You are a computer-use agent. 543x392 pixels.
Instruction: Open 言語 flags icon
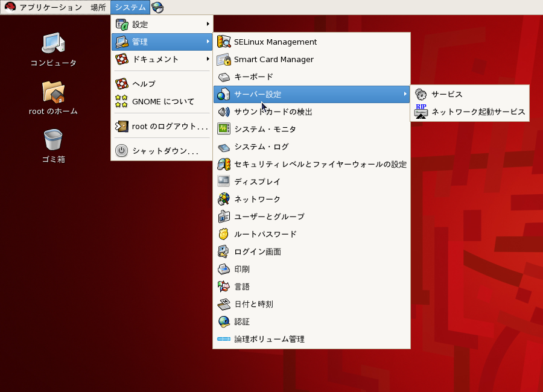coord(224,286)
